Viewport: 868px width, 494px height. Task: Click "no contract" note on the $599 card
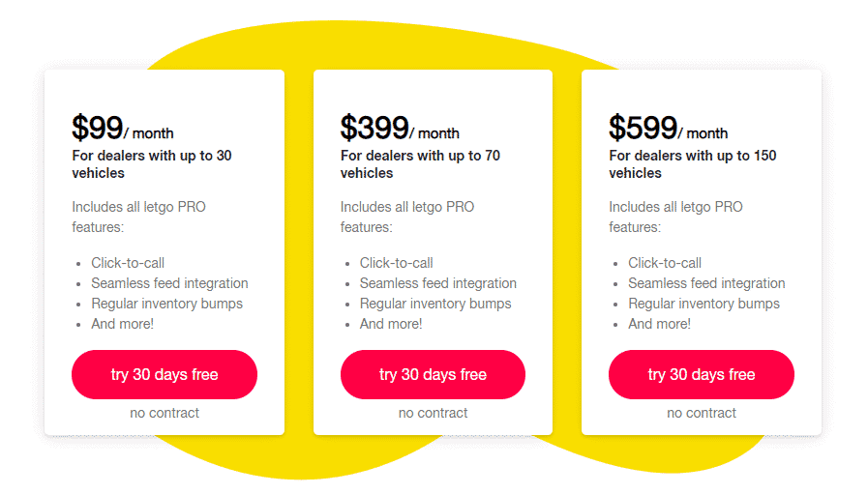click(x=702, y=413)
